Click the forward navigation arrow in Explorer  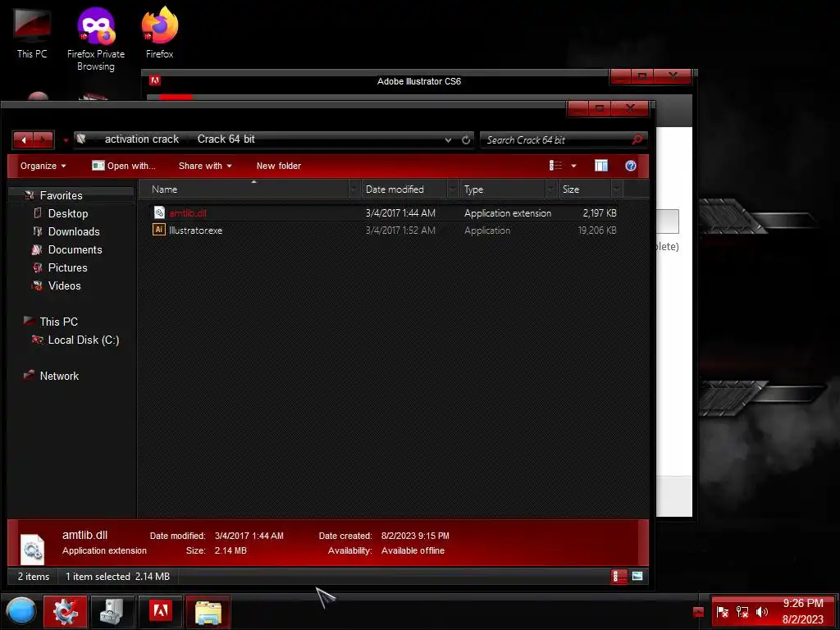point(43,139)
